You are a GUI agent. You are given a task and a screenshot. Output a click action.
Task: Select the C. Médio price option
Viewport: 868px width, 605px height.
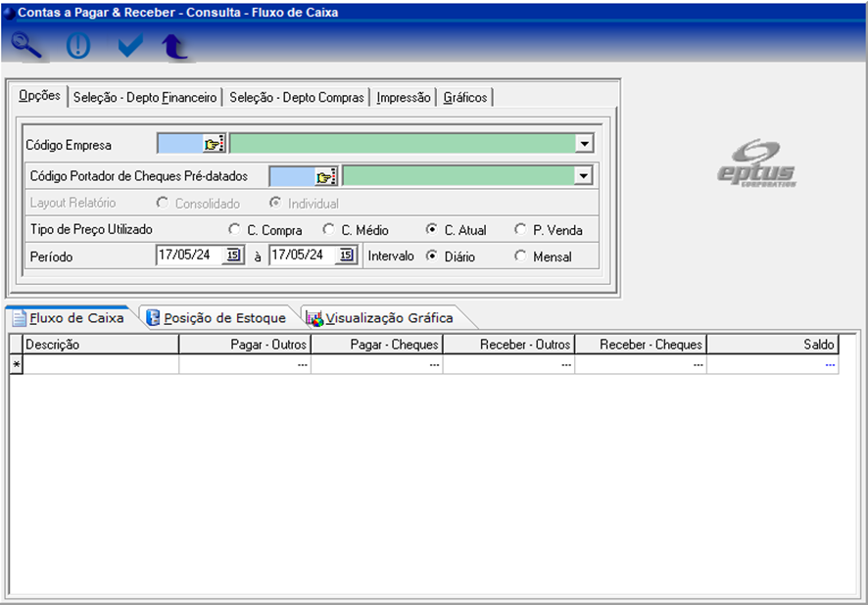tap(328, 230)
